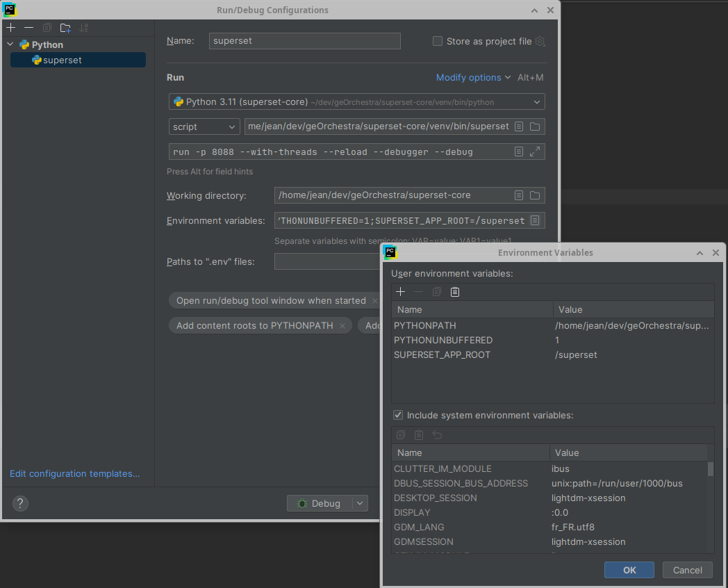The image size is (728, 588).
Task: Copy the selected run configuration
Action: click(x=47, y=28)
